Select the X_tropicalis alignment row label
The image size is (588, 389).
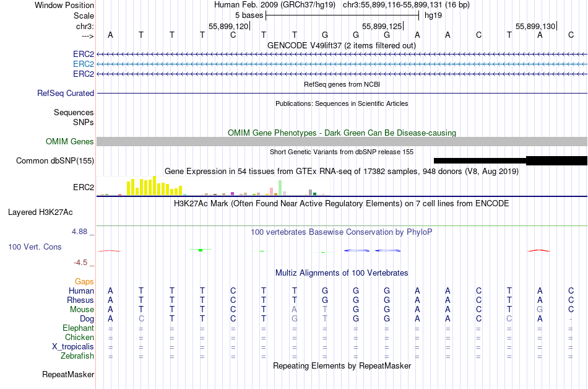tap(73, 347)
